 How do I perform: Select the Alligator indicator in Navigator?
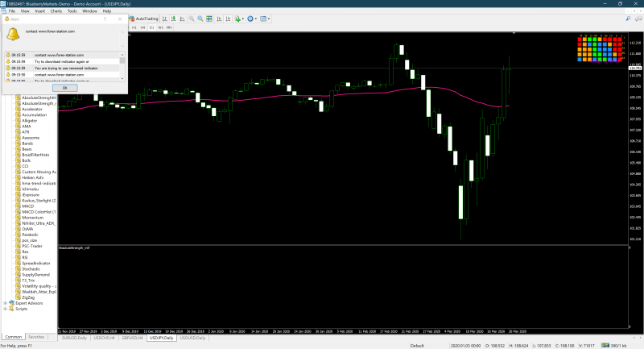click(30, 121)
